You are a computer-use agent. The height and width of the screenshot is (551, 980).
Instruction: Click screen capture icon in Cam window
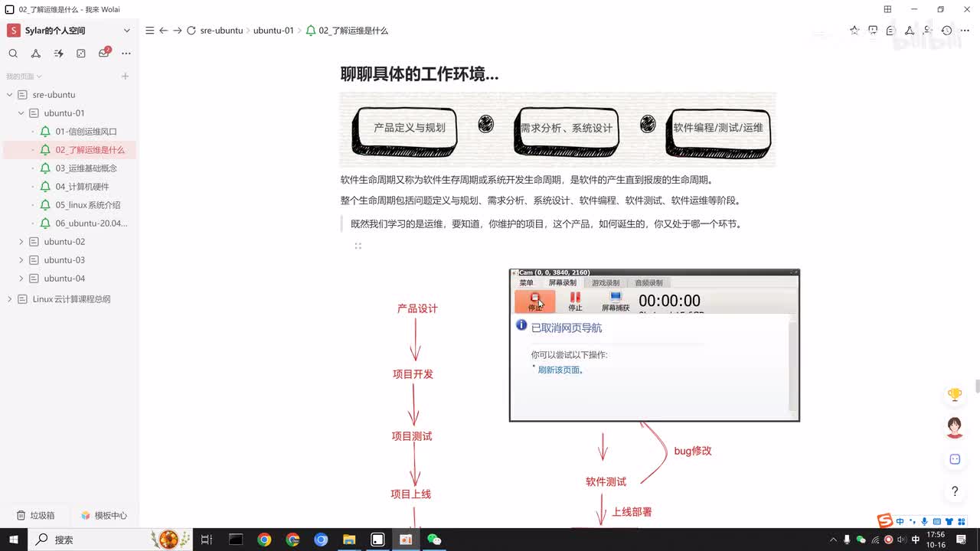click(x=616, y=302)
